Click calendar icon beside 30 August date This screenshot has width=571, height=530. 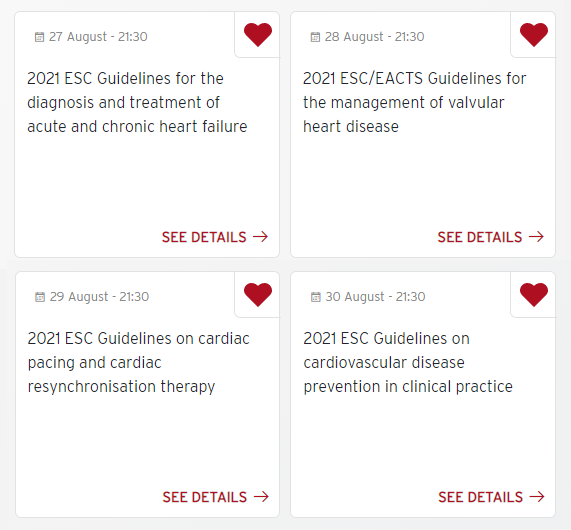point(316,297)
